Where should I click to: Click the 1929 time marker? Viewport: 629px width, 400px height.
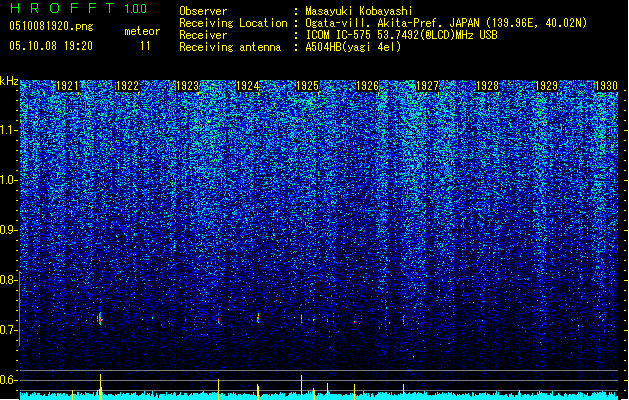coord(547,86)
